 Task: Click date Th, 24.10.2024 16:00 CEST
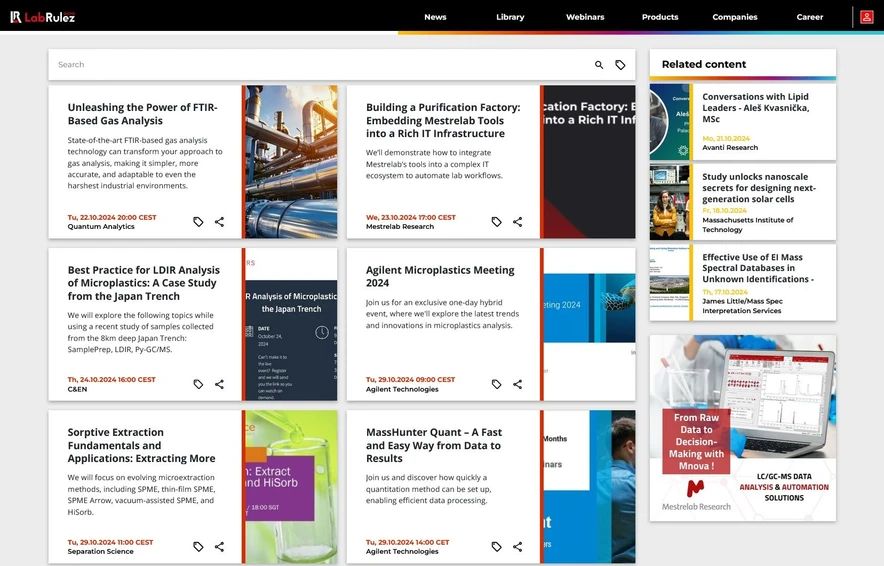point(111,379)
